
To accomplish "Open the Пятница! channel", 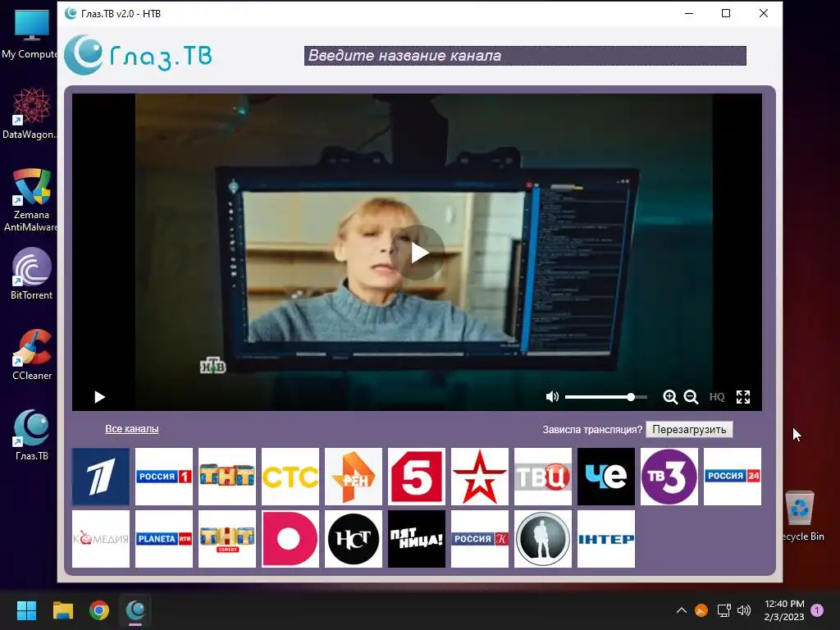I will (x=417, y=538).
